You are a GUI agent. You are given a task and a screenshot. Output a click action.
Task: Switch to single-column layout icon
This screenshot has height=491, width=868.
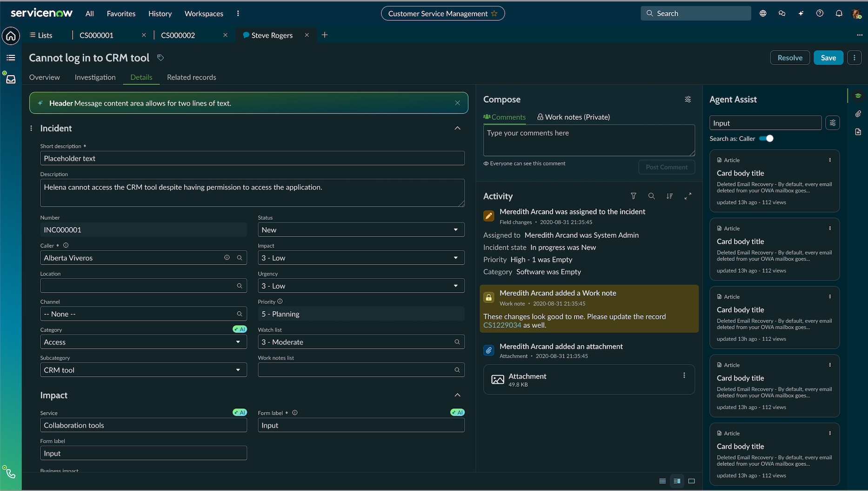point(662,481)
